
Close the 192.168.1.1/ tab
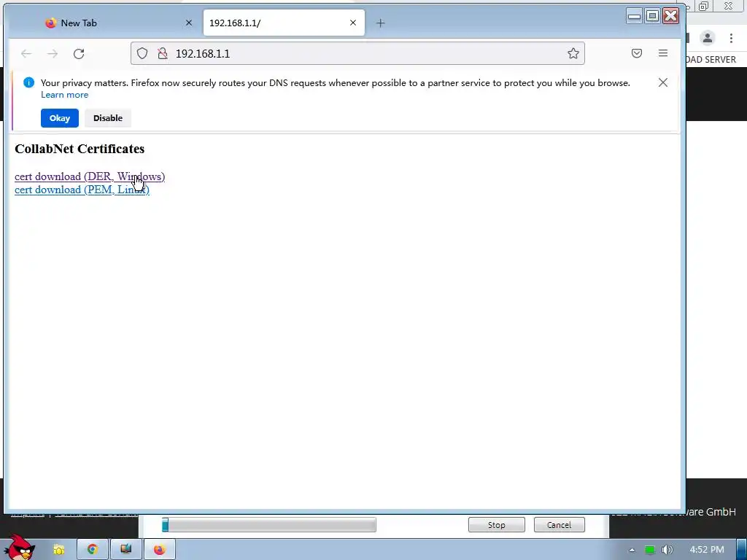(x=353, y=23)
